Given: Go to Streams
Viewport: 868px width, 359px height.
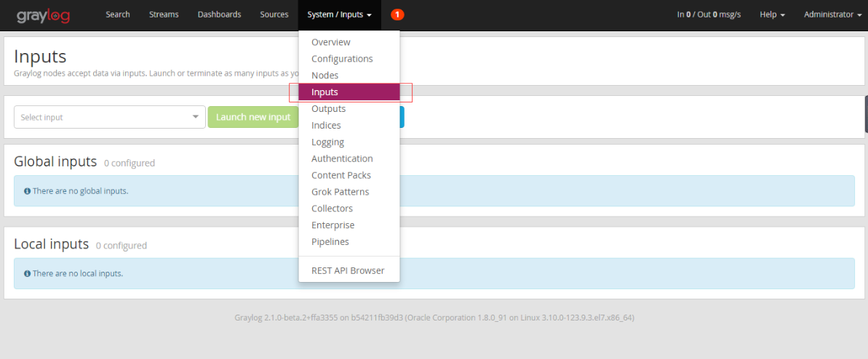Looking at the screenshot, I should [x=164, y=15].
